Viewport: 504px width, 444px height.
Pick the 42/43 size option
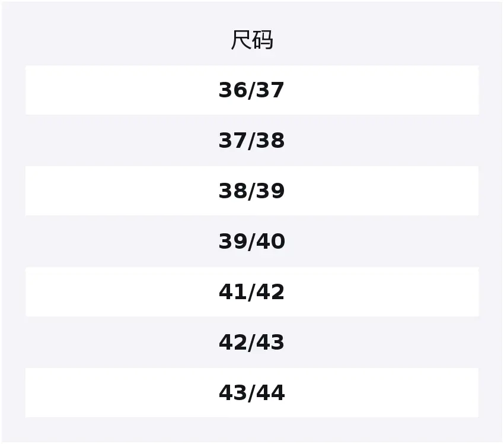(x=251, y=342)
